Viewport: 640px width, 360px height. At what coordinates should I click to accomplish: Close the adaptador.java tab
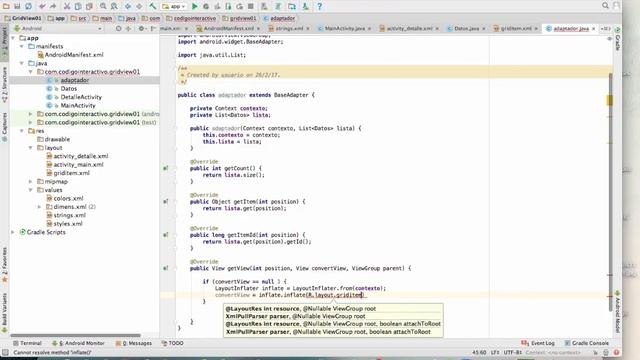pos(593,29)
